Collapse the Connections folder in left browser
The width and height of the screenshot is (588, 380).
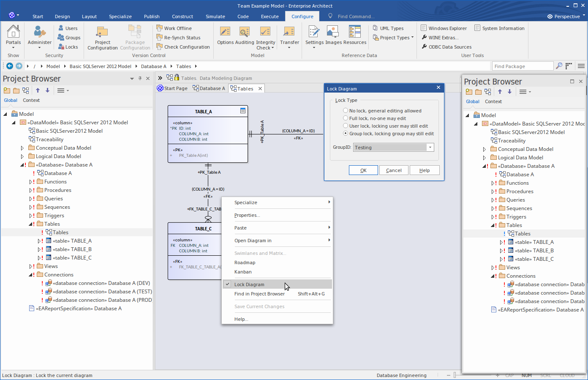(30, 275)
